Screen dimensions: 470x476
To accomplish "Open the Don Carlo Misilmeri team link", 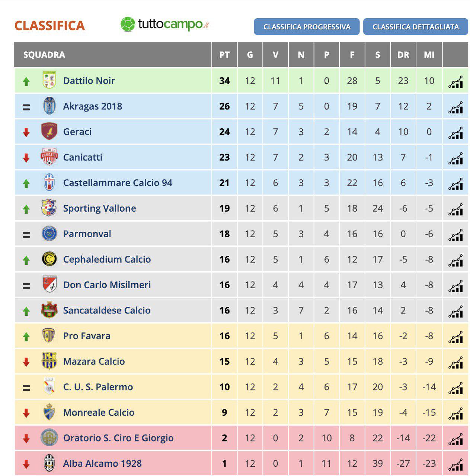I will 107,285.
